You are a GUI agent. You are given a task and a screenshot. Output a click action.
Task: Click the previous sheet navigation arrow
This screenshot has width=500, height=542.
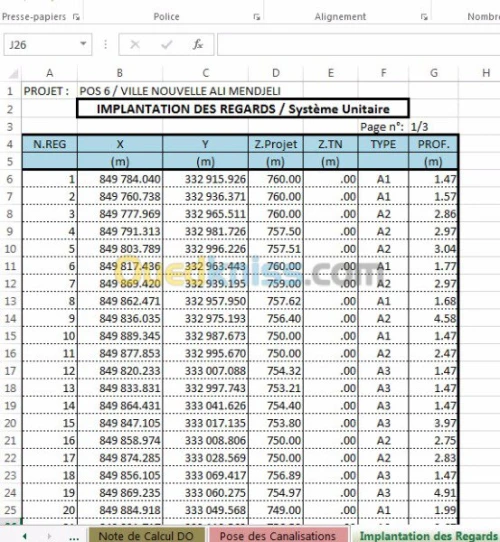[25, 536]
